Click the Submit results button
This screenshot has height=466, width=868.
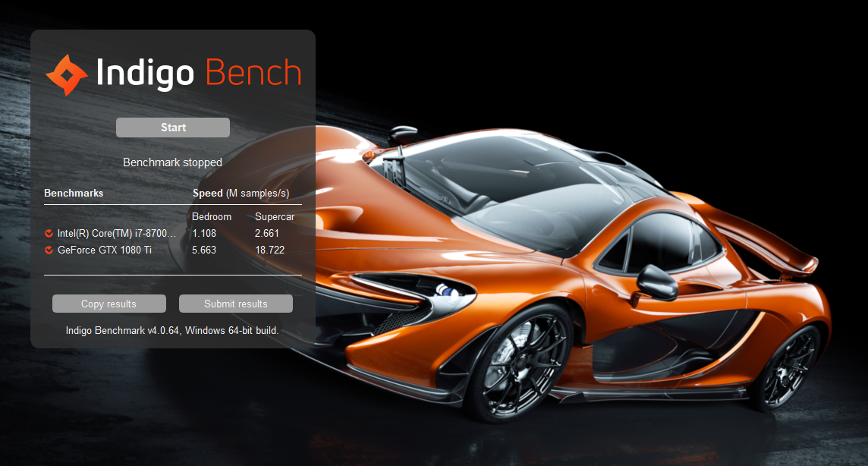236,304
